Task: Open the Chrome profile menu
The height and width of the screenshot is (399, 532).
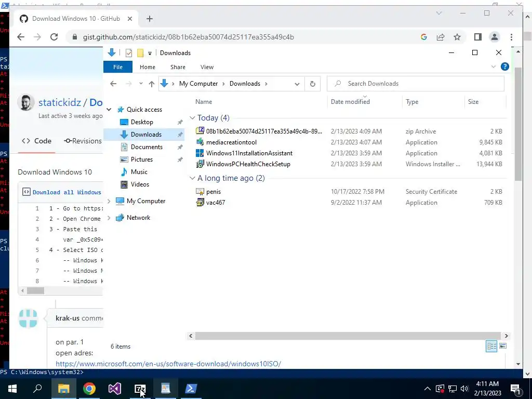Action: (495, 37)
